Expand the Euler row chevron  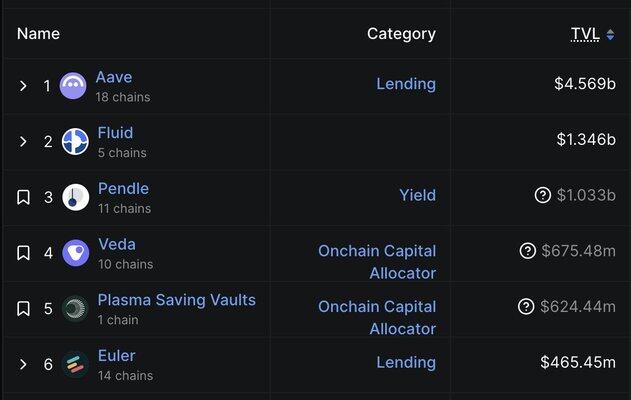23,364
